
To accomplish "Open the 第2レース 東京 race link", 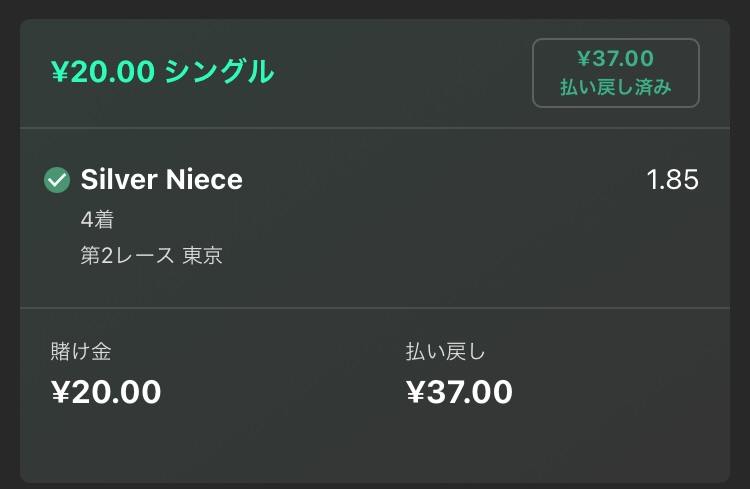I will [x=151, y=255].
